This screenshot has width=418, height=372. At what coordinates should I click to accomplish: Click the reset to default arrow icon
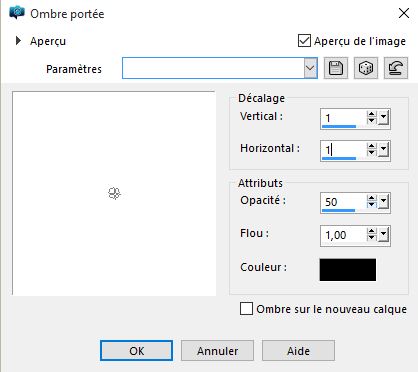tap(396, 68)
